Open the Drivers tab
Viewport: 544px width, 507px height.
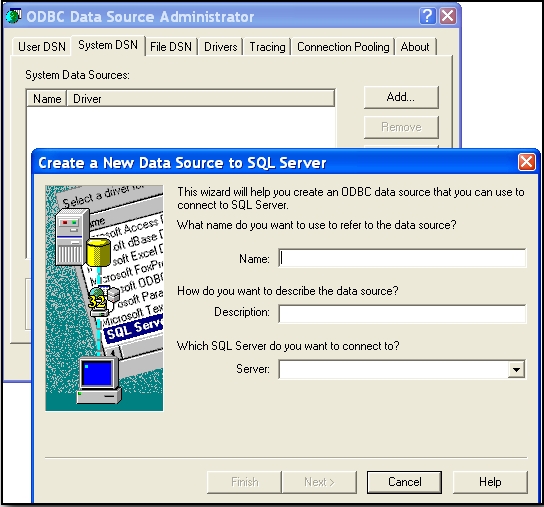pos(221,47)
